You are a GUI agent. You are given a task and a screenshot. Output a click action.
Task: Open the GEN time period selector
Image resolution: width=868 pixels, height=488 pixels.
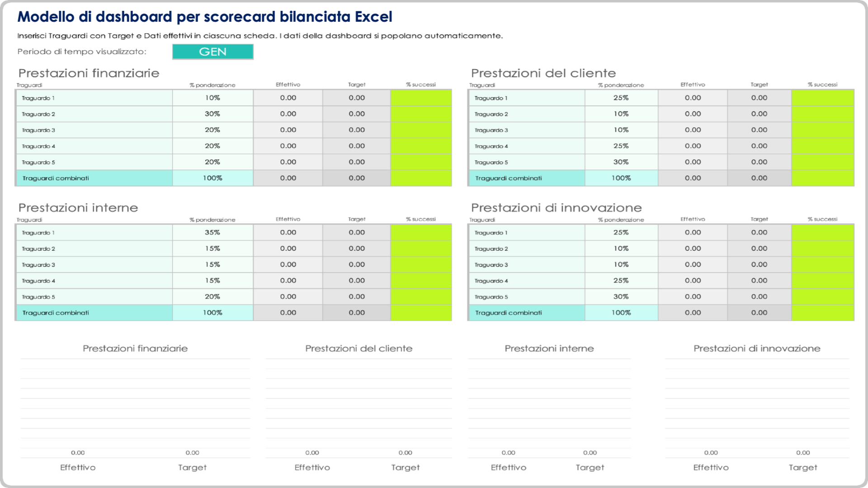click(212, 52)
